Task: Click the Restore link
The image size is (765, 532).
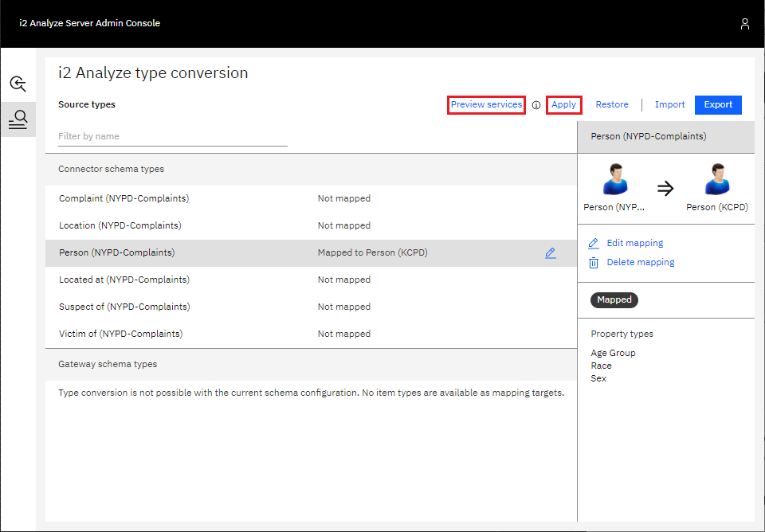Action: 612,104
